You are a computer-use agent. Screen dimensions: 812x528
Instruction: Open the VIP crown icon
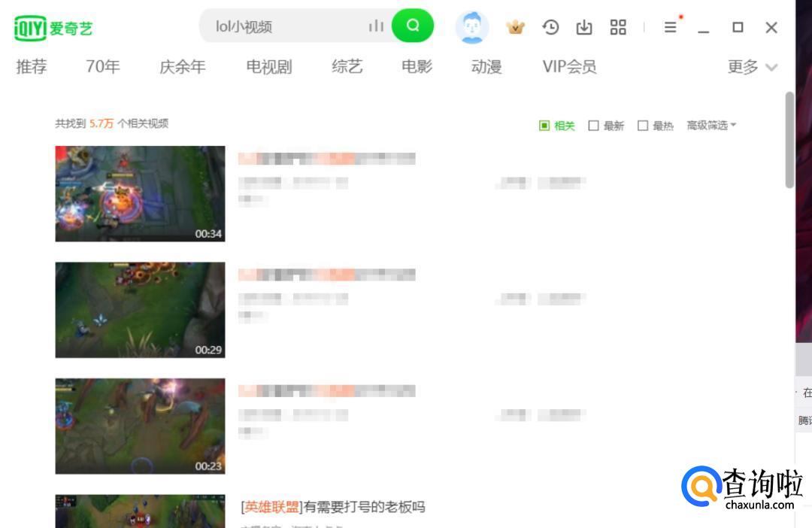tap(515, 27)
